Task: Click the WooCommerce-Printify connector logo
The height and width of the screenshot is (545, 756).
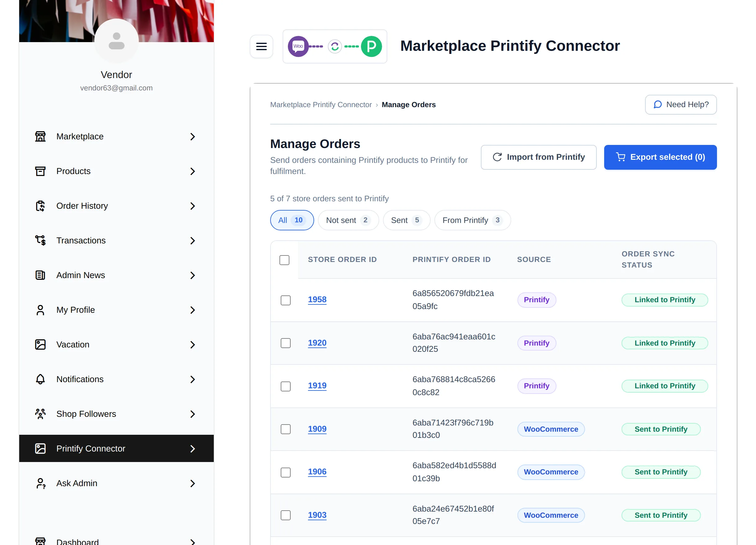Action: (x=335, y=46)
